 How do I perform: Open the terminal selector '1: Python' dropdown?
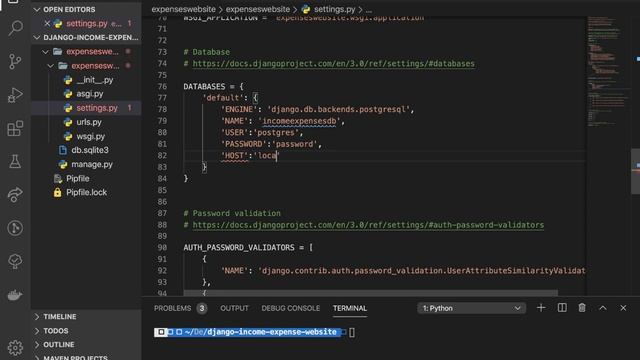click(x=471, y=308)
